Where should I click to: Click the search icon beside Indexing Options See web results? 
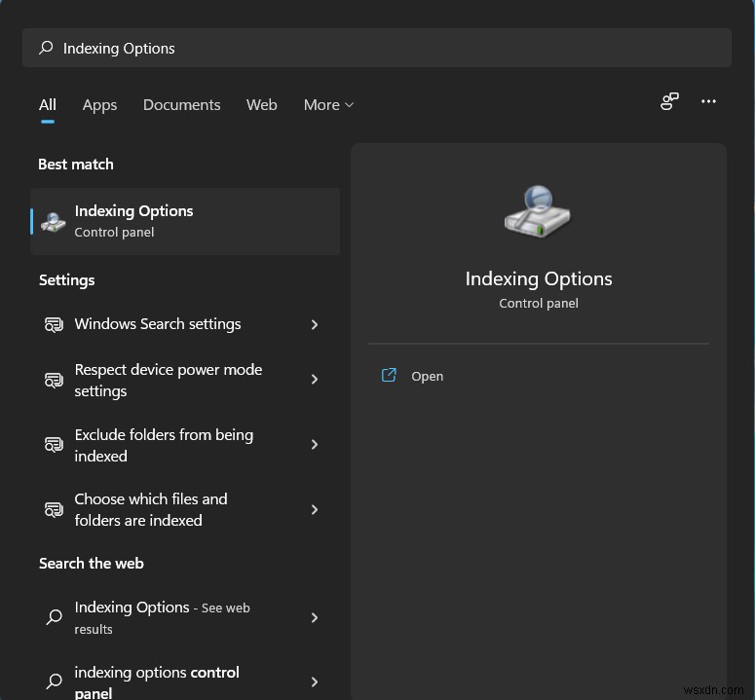(x=54, y=617)
